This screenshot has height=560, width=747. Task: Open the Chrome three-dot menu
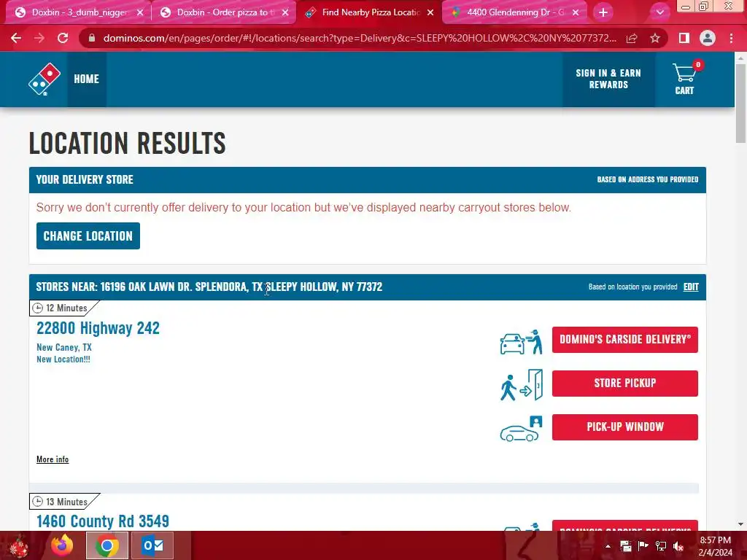pyautogui.click(x=731, y=38)
